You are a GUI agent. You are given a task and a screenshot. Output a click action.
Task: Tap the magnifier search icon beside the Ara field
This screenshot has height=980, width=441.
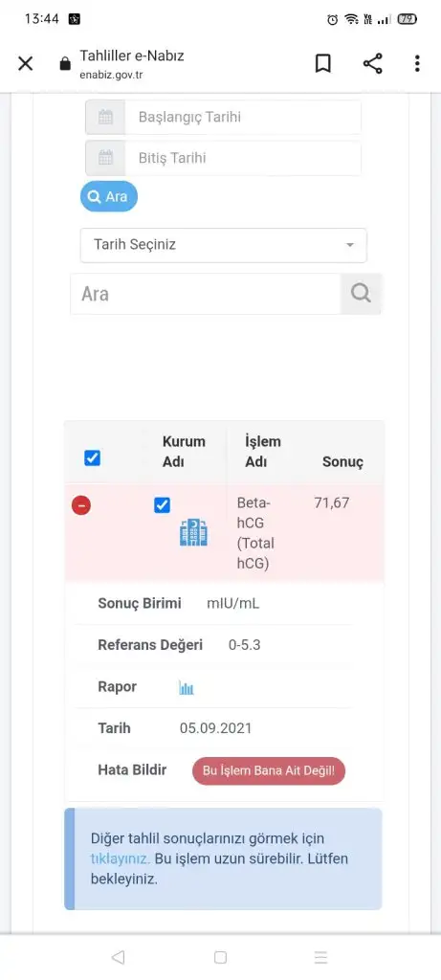361,293
